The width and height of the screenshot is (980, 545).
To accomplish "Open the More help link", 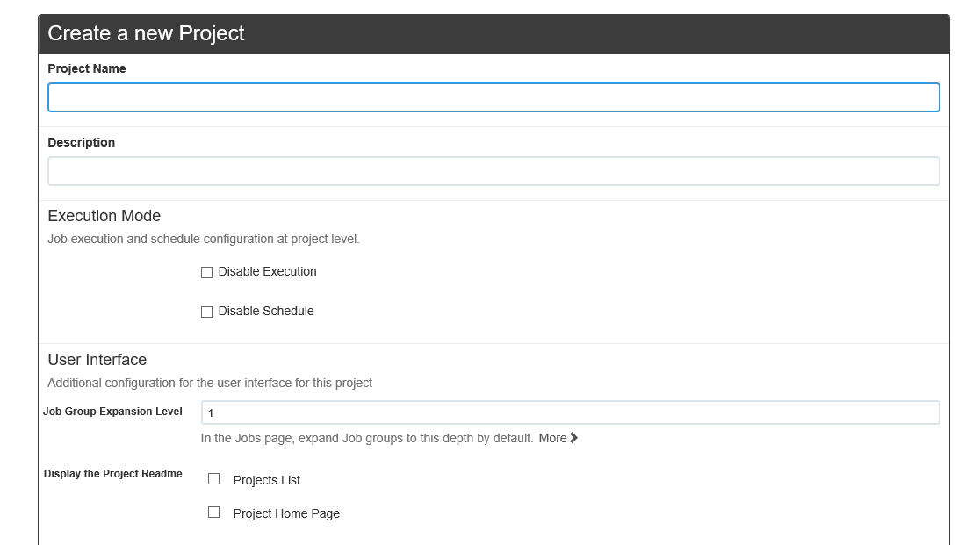I will click(x=552, y=438).
